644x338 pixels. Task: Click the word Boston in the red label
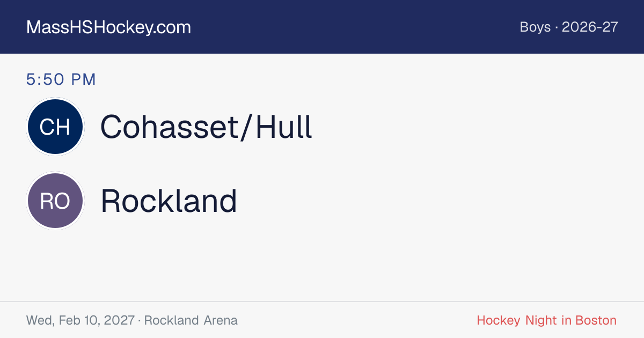click(596, 321)
